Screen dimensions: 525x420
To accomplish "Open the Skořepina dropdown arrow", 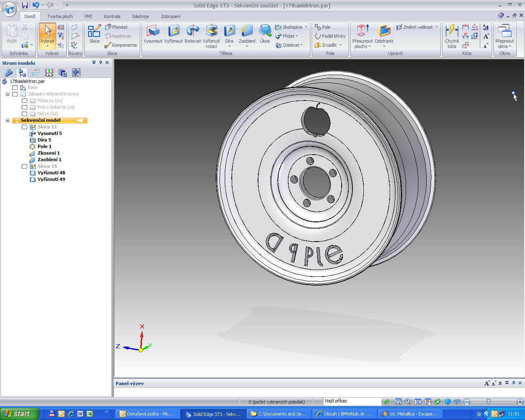I will click(306, 27).
